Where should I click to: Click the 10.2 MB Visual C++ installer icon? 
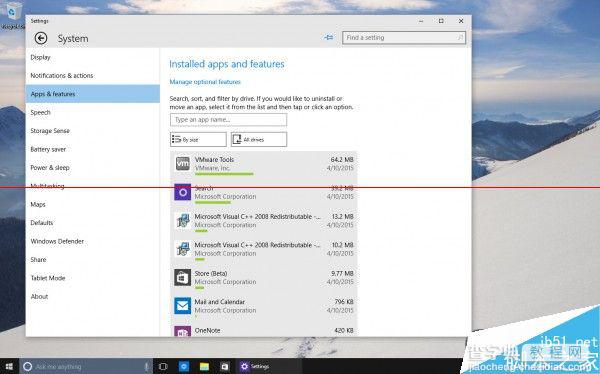[x=183, y=249]
